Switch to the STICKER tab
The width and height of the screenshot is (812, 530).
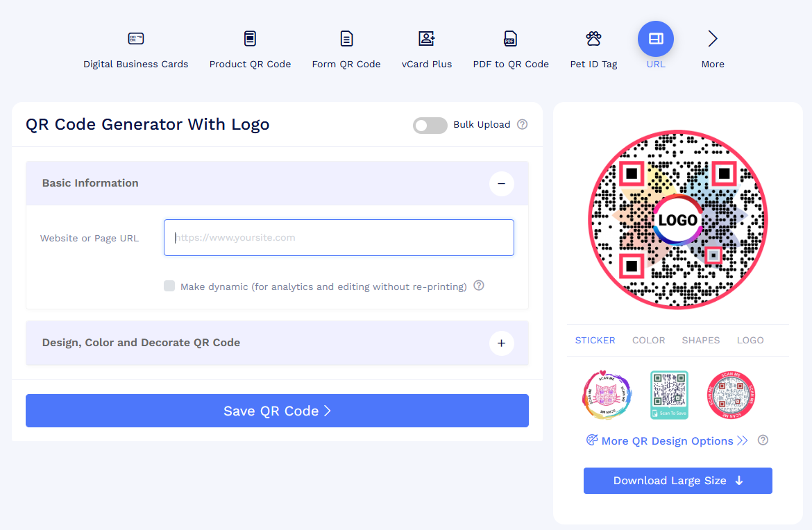595,340
